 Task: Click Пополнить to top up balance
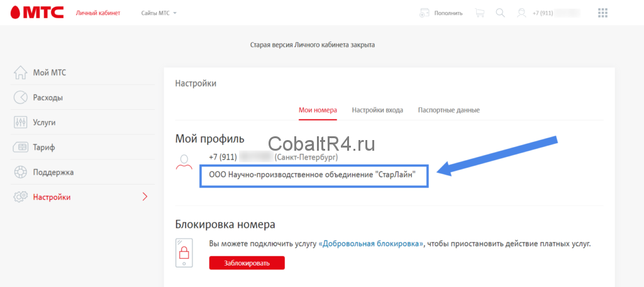tap(441, 13)
